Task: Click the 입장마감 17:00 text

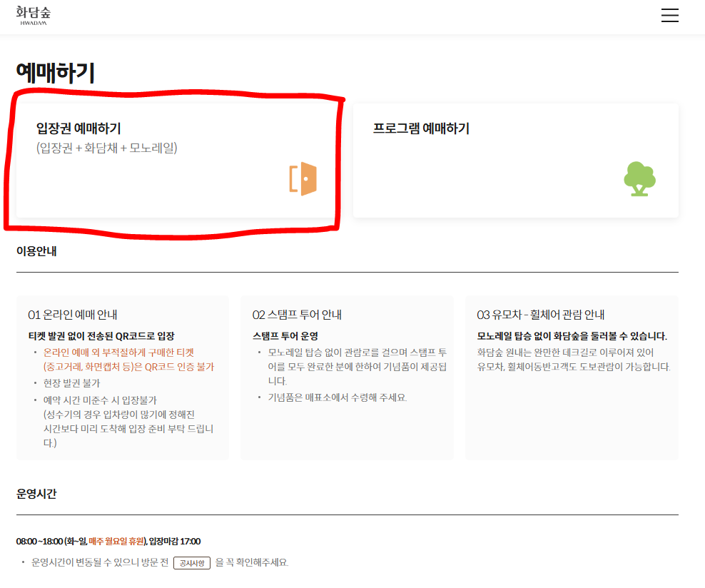Action: click(175, 541)
